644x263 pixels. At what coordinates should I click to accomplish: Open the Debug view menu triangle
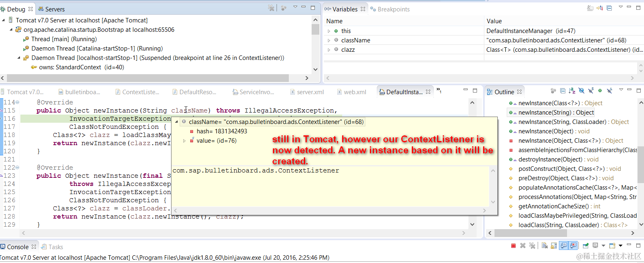(x=295, y=7)
